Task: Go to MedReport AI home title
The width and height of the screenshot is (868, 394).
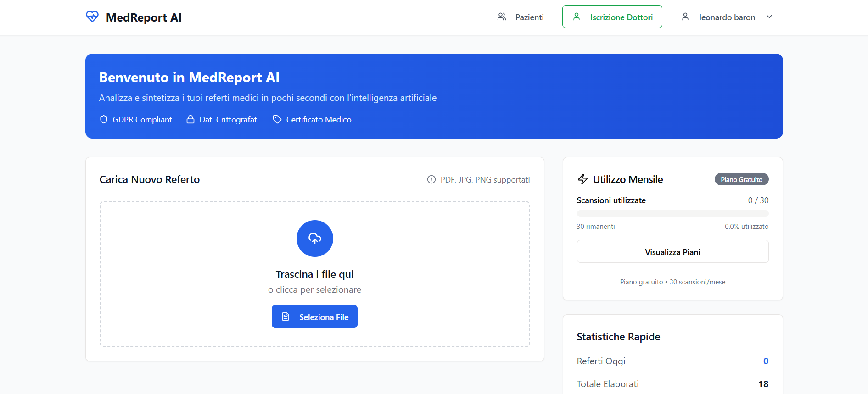Action: point(144,17)
